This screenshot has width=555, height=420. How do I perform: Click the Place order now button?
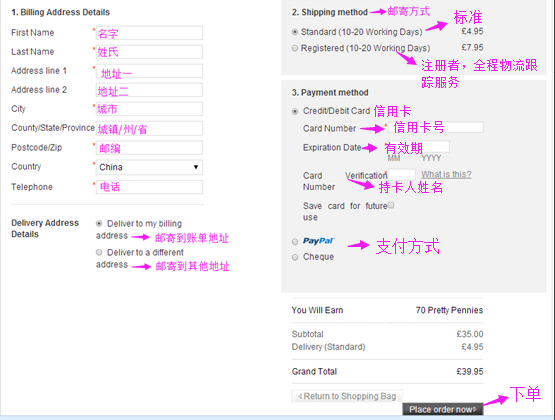[x=443, y=409]
